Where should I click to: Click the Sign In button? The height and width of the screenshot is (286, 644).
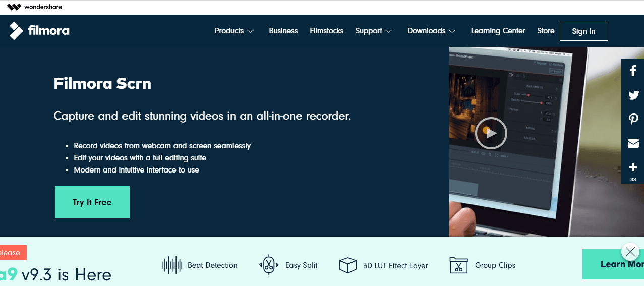583,31
